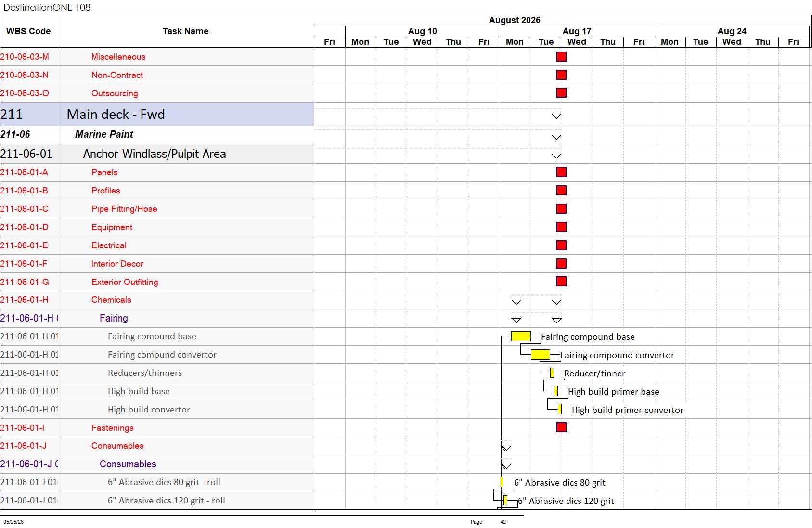Click the Exterior Outfitting task name
The width and height of the screenshot is (812, 528).
click(x=125, y=282)
